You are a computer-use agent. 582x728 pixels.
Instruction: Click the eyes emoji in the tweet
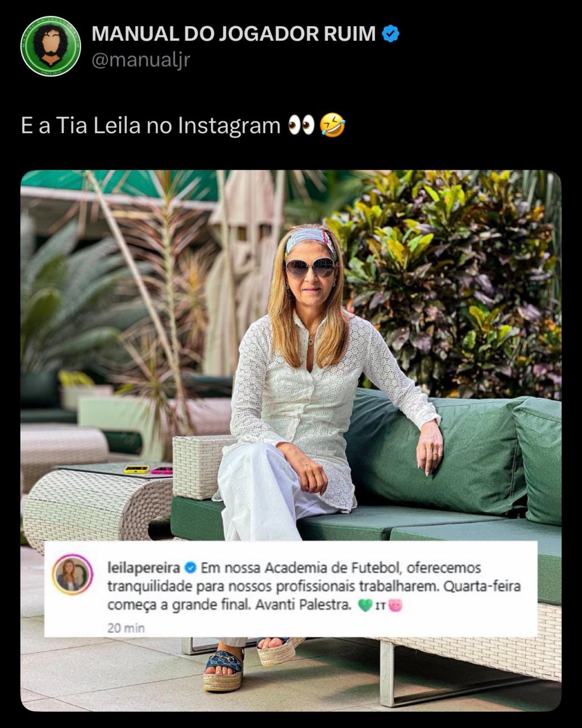point(301,125)
